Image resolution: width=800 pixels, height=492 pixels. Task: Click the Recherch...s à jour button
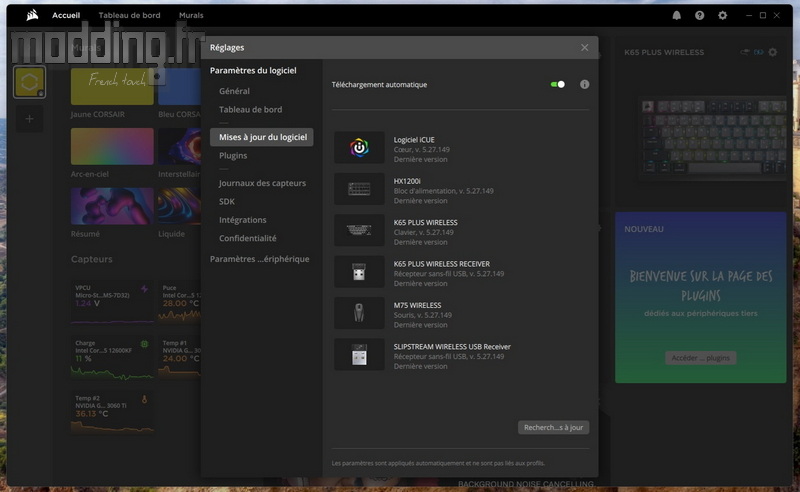click(554, 427)
